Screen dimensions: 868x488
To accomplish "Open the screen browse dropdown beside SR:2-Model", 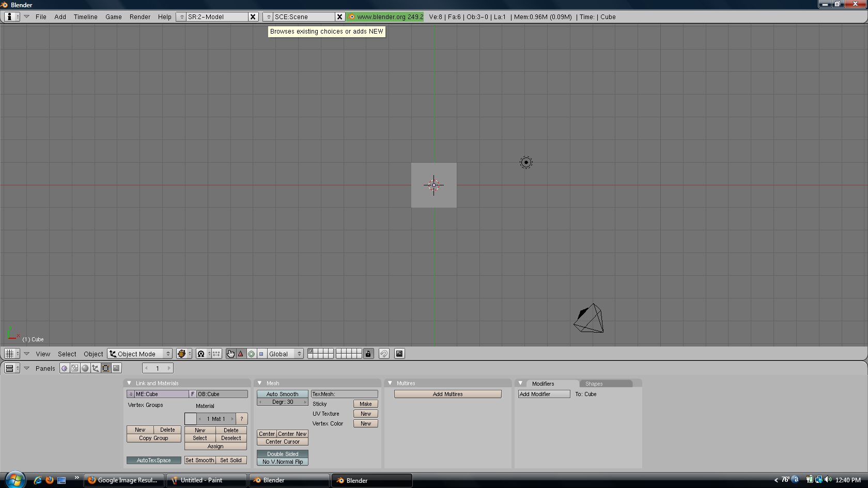I will [x=181, y=17].
